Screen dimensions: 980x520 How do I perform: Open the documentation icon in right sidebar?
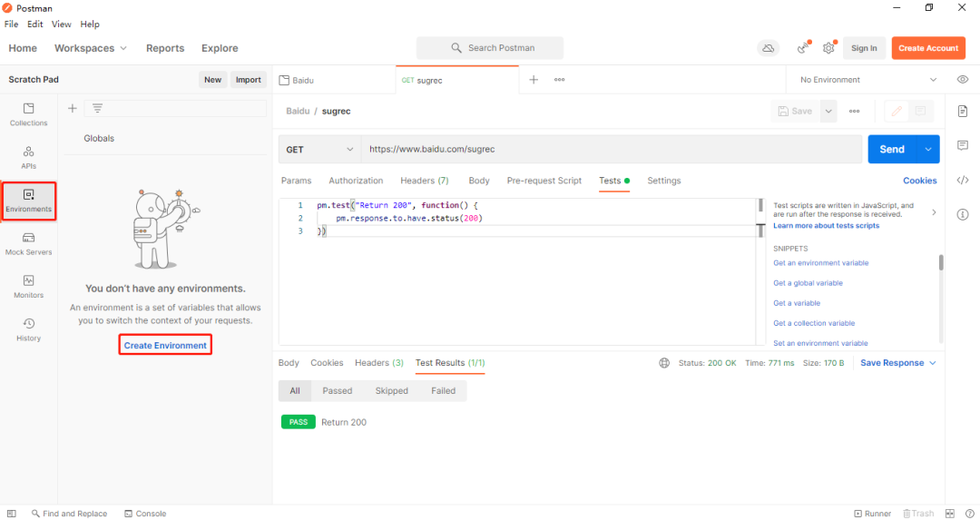(963, 112)
